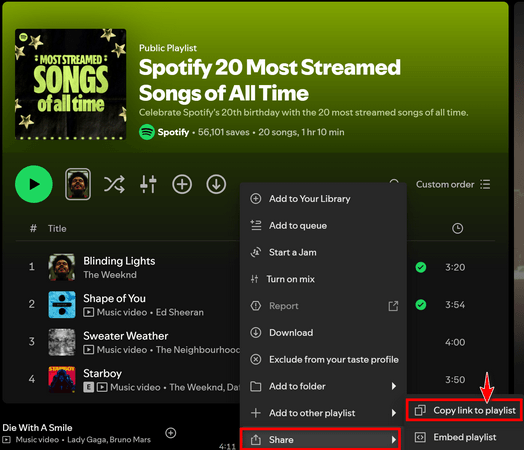Click the Starboy album thumbnail
Image resolution: width=524 pixels, height=450 pixels.
click(62, 379)
